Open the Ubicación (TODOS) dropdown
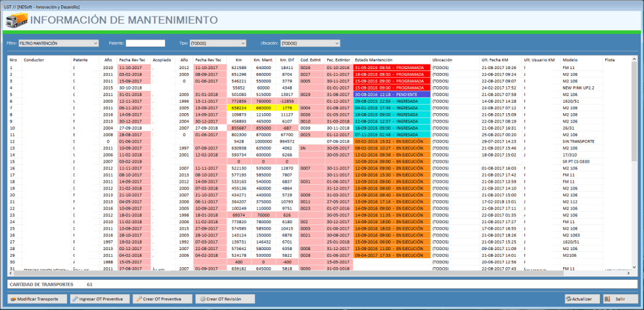This screenshot has height=310, width=644. pyautogui.click(x=310, y=43)
